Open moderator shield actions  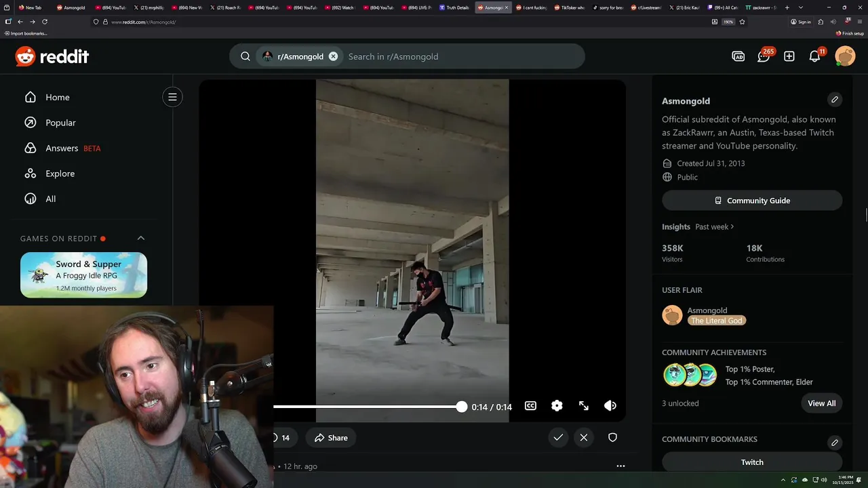(612, 438)
